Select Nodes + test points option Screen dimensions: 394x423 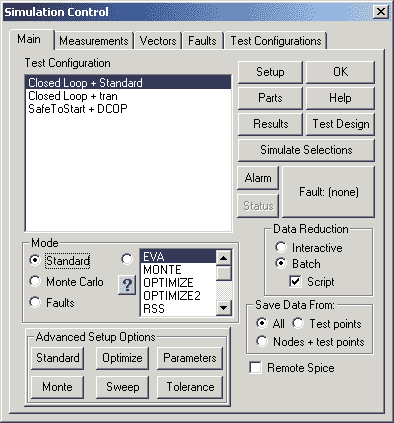262,341
